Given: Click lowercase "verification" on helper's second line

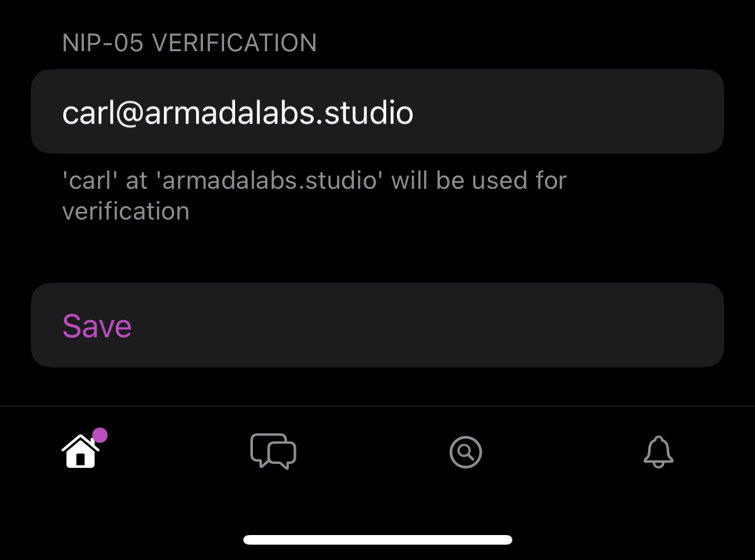Looking at the screenshot, I should click(x=126, y=211).
